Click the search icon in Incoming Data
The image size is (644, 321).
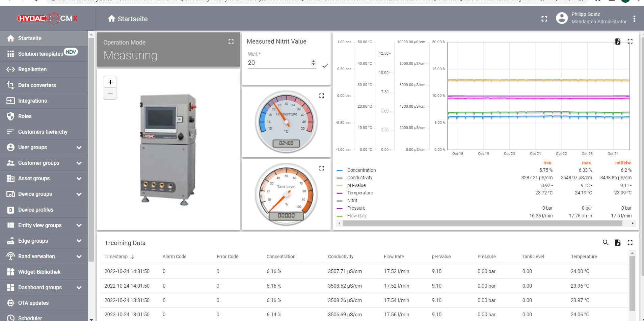pos(606,242)
